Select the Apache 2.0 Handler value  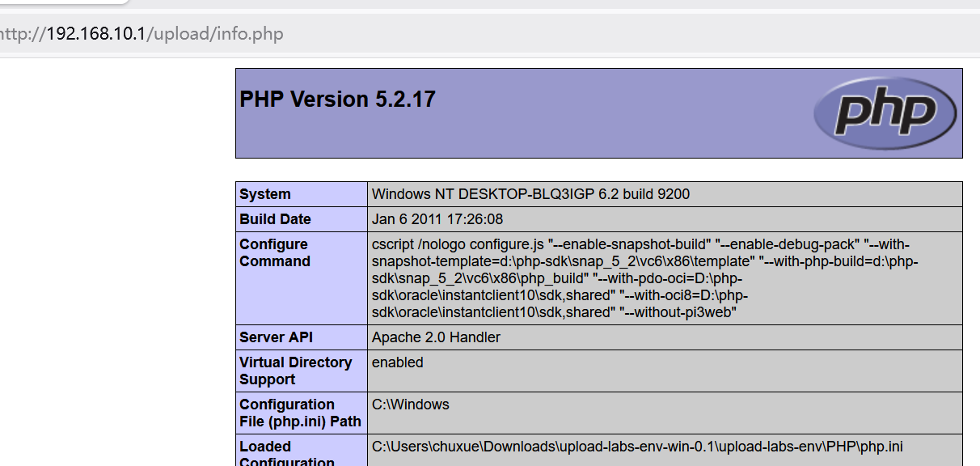pos(436,337)
